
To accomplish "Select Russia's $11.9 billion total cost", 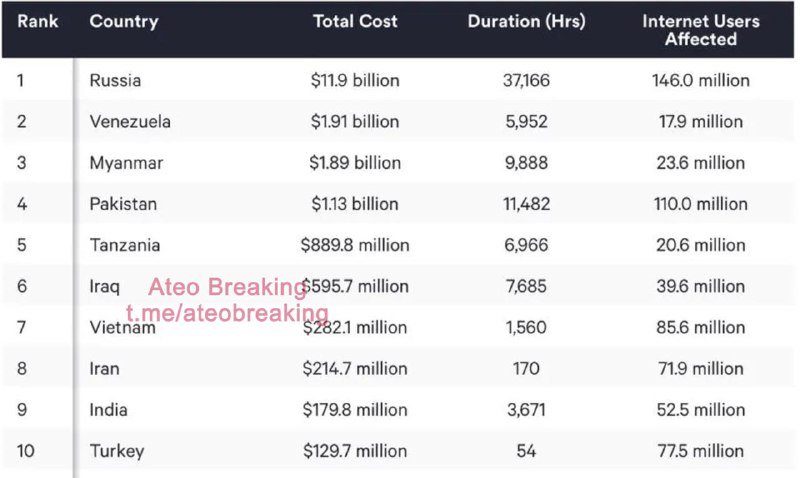I will pos(354,80).
